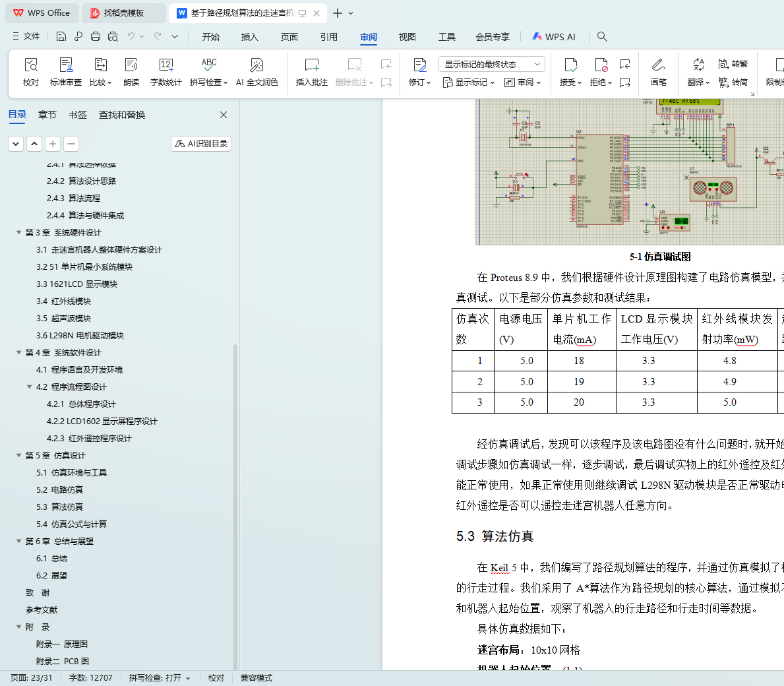Viewport: 784px width, 686px height.
Task: Jump to 5.3 算法仿真 in outline
Action: pos(59,507)
